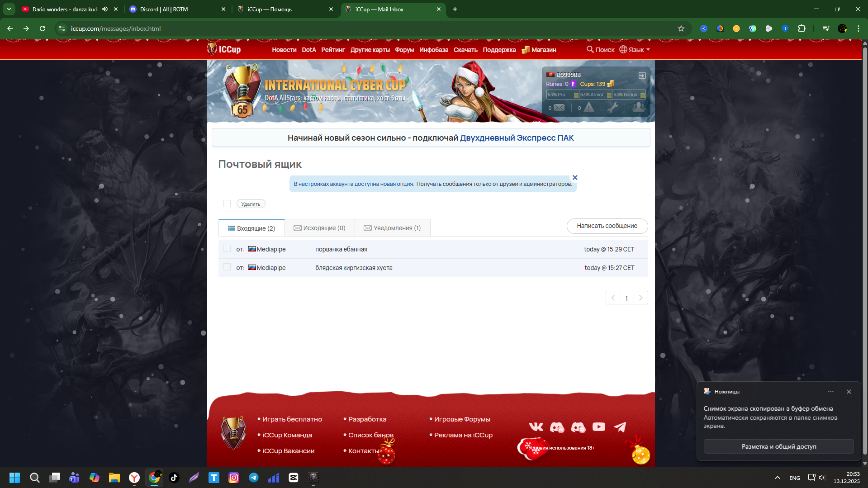Open Условия использования 18+ link

(x=562, y=448)
